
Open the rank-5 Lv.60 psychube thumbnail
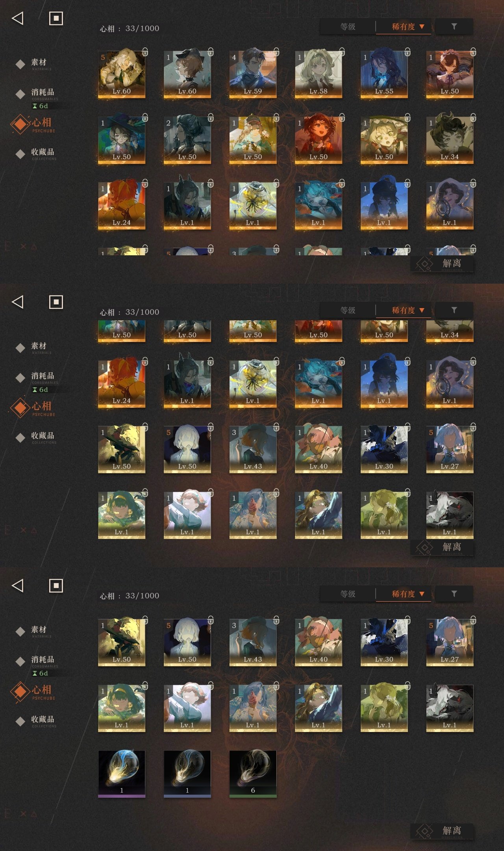(x=122, y=74)
